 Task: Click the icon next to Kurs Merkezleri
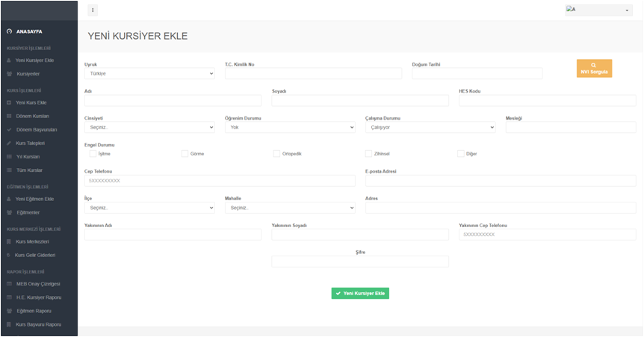coord(9,241)
